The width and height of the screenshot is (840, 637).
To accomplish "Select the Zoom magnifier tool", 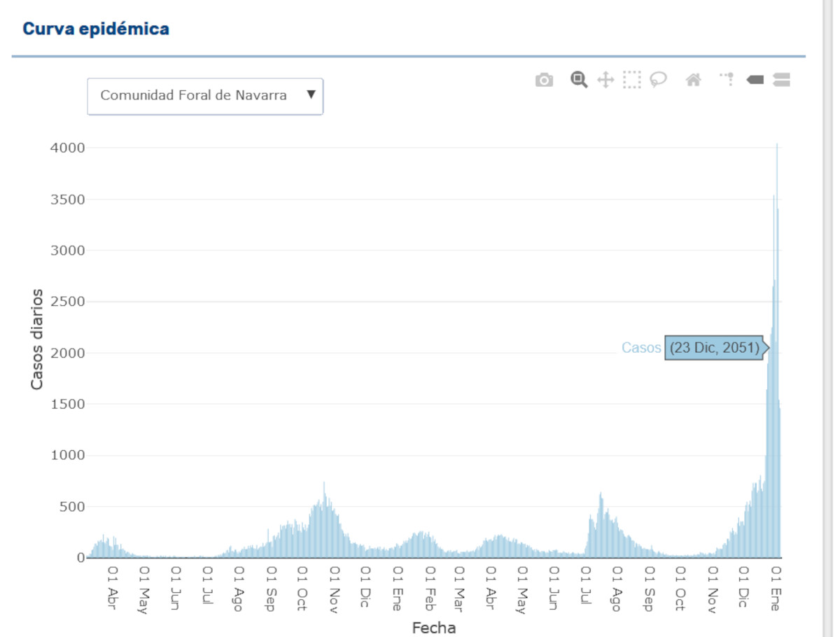I will point(578,80).
